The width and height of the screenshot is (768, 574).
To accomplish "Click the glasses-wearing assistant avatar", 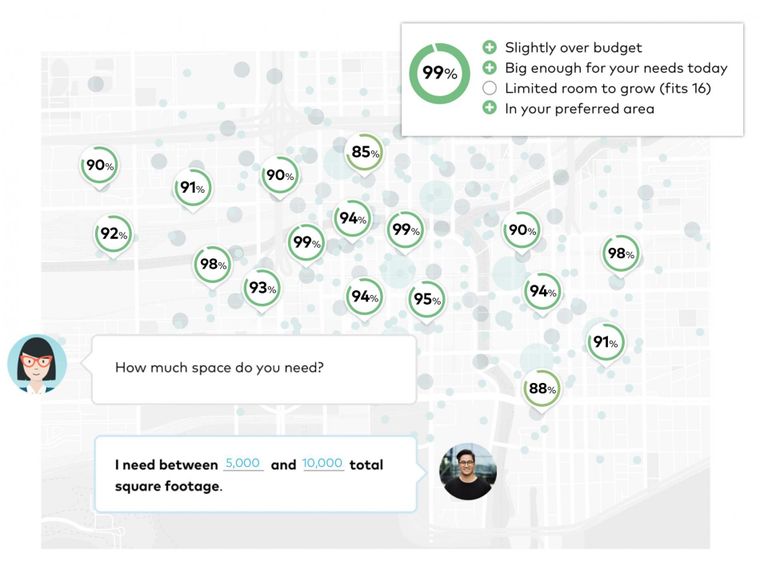I will click(37, 364).
